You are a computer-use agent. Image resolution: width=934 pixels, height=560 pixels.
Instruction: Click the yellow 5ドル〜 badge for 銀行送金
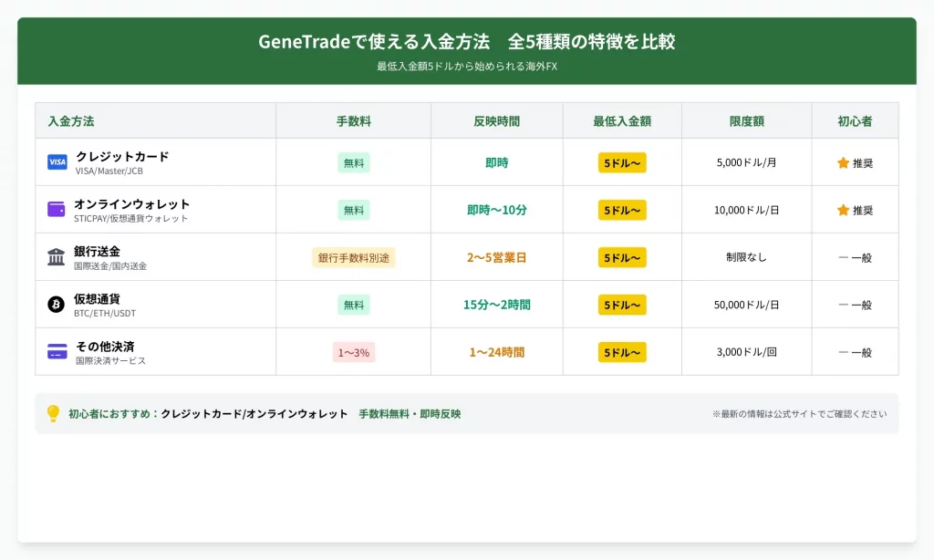click(x=622, y=258)
